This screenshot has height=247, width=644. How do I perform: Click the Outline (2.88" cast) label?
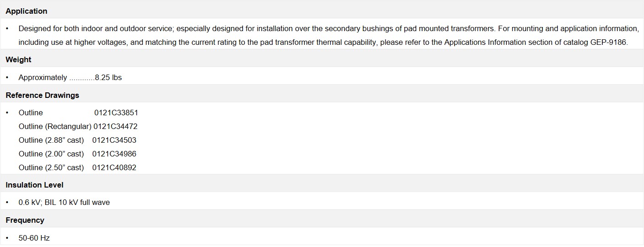pos(51,140)
